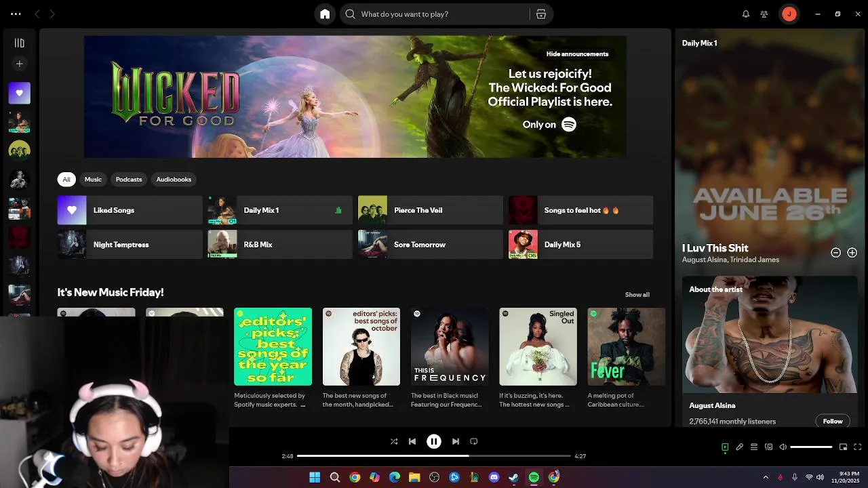Open the Wicked For Good banner

coord(355,96)
